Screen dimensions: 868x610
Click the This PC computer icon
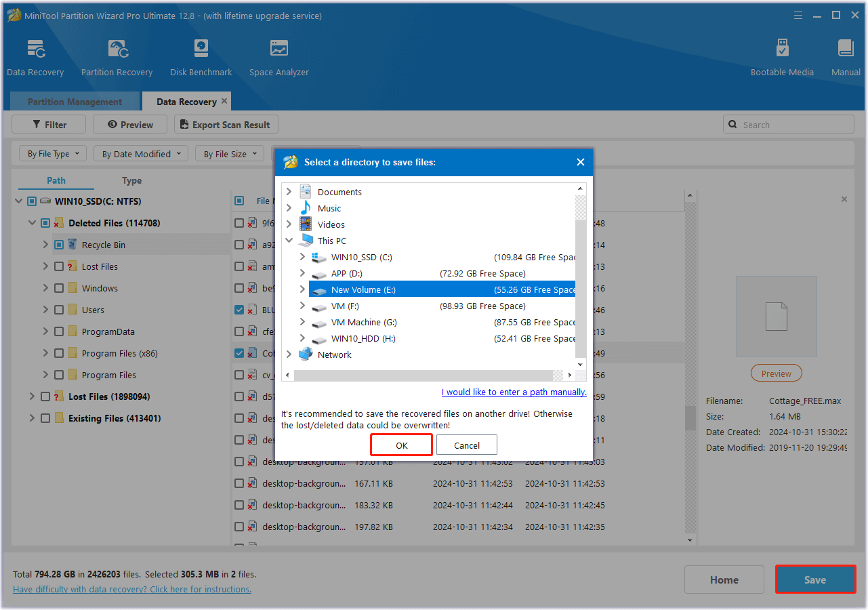(x=306, y=241)
